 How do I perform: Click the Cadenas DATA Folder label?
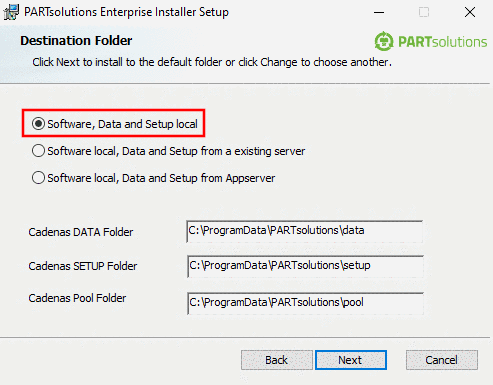click(81, 232)
